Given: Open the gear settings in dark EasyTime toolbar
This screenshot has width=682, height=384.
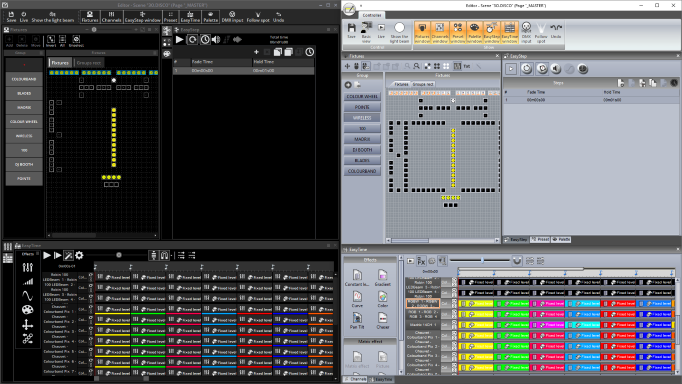Looking at the screenshot, I should coord(79,255).
